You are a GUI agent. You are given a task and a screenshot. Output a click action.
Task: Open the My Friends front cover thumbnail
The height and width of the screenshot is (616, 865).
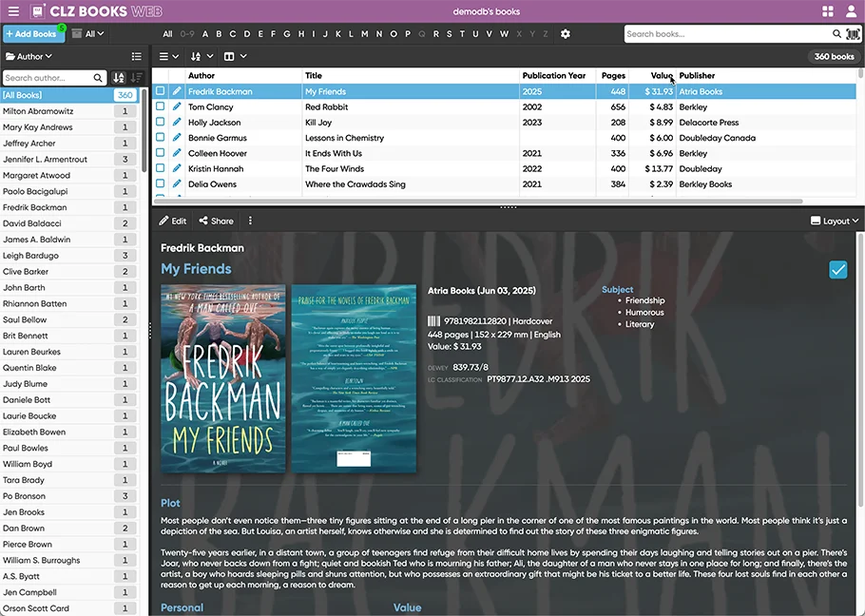pyautogui.click(x=222, y=378)
